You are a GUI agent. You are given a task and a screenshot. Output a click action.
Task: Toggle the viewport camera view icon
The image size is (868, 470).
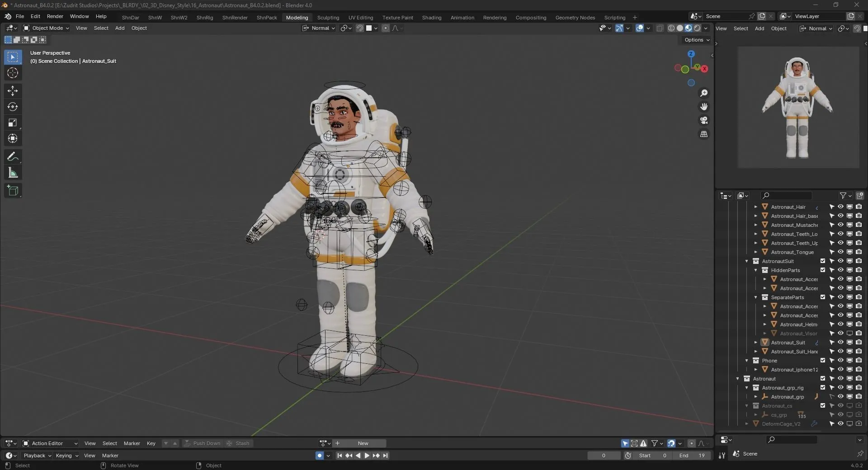coord(703,120)
